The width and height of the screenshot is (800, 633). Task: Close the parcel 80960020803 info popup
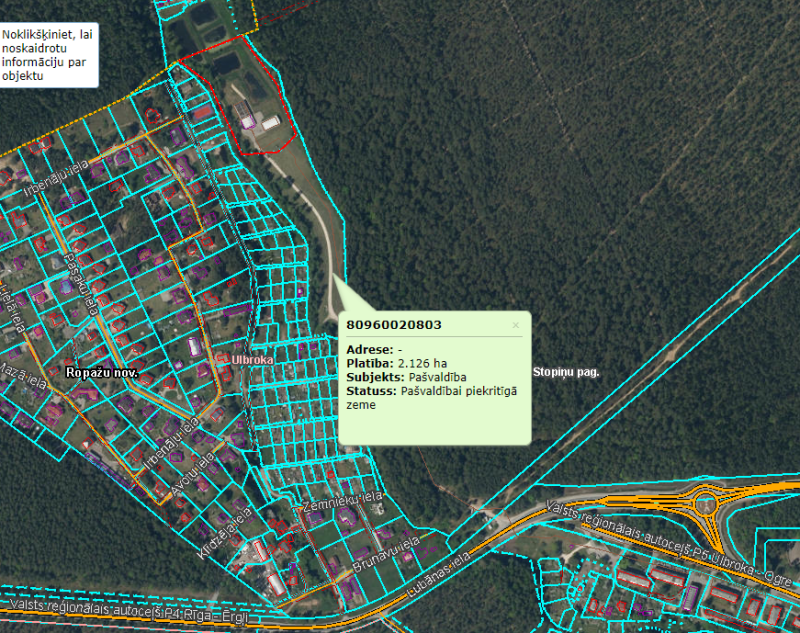516,325
